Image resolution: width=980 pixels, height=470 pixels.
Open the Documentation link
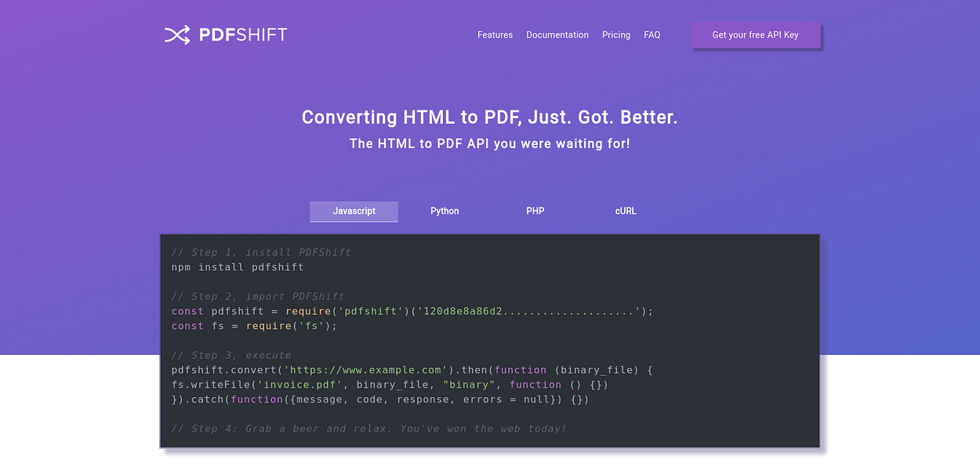click(557, 35)
